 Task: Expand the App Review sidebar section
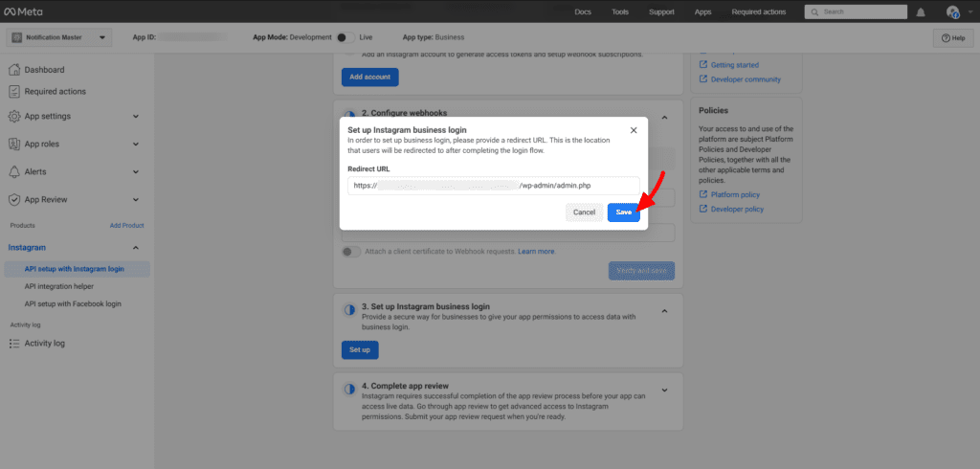click(x=136, y=199)
